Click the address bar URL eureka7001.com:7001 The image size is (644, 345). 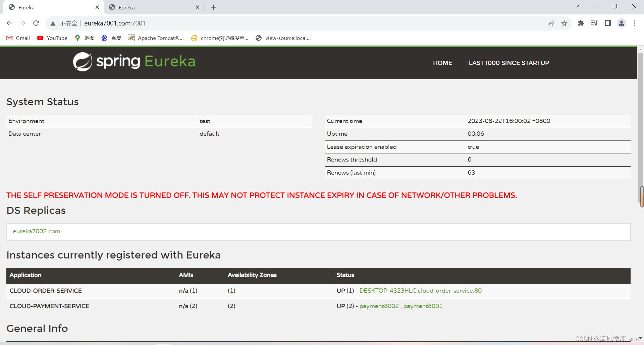tap(115, 23)
